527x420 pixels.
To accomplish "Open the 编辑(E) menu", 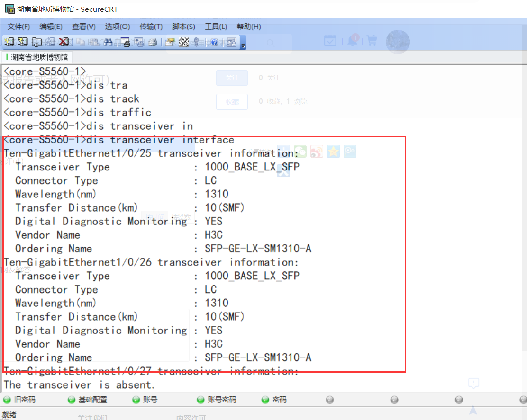I will (x=51, y=27).
